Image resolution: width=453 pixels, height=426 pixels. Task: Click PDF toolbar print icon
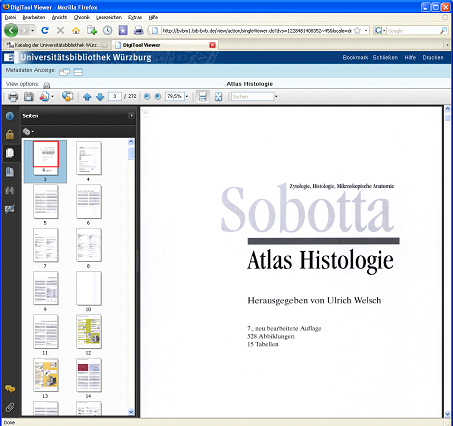(13, 97)
